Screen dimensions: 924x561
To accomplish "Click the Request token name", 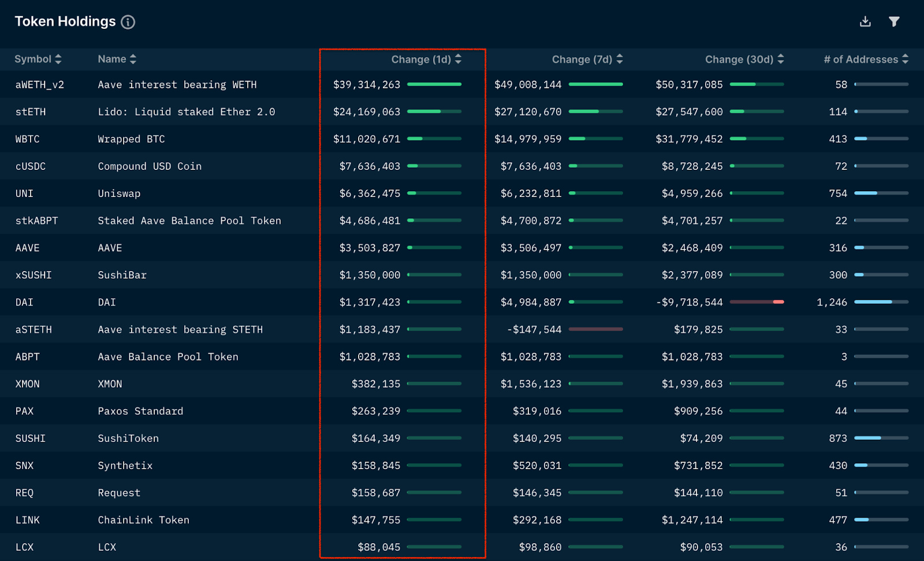I will point(119,492).
